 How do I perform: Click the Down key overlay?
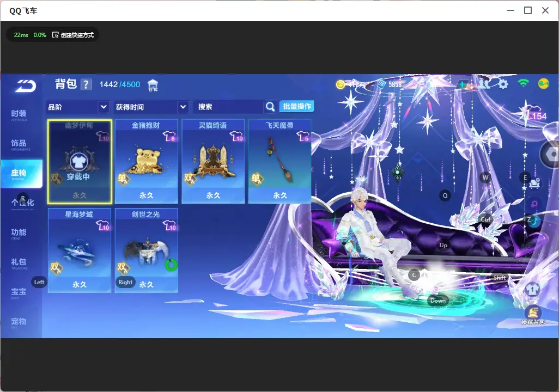tap(438, 301)
